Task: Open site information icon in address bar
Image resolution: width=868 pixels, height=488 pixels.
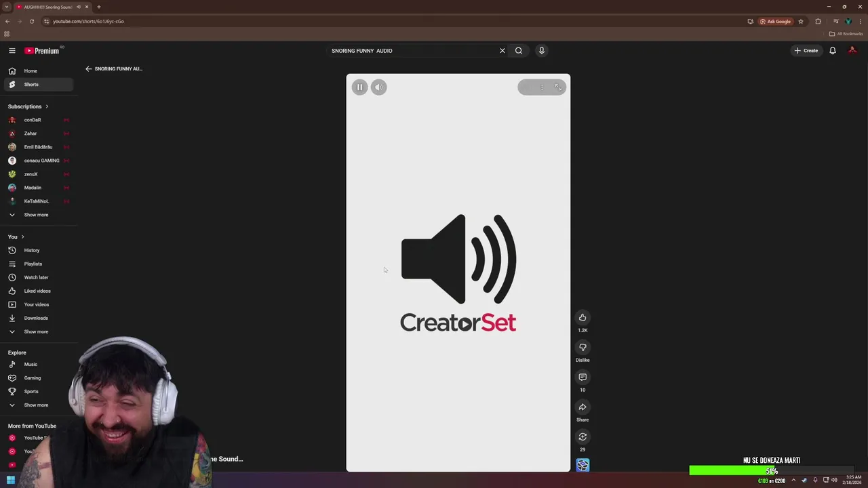Action: [46, 21]
